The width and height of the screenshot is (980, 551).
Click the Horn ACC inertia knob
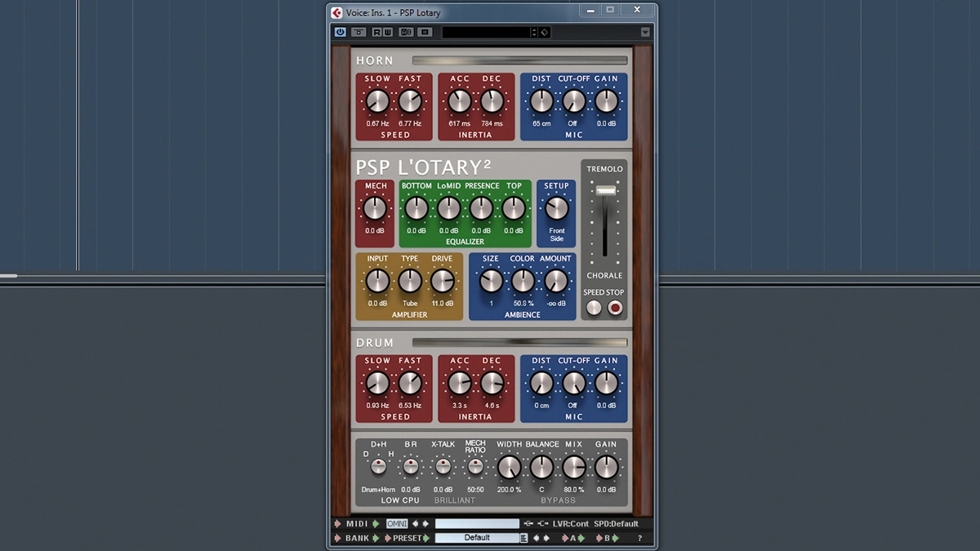point(460,101)
